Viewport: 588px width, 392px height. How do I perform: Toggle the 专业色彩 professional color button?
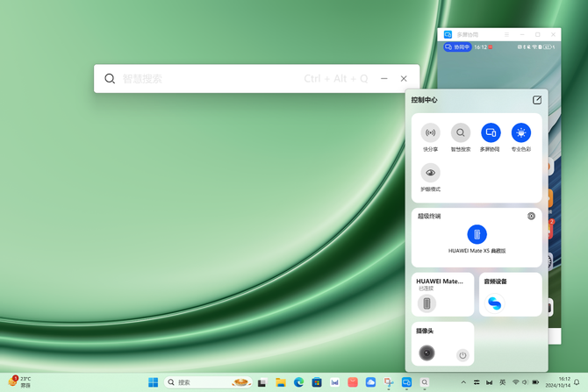(521, 132)
